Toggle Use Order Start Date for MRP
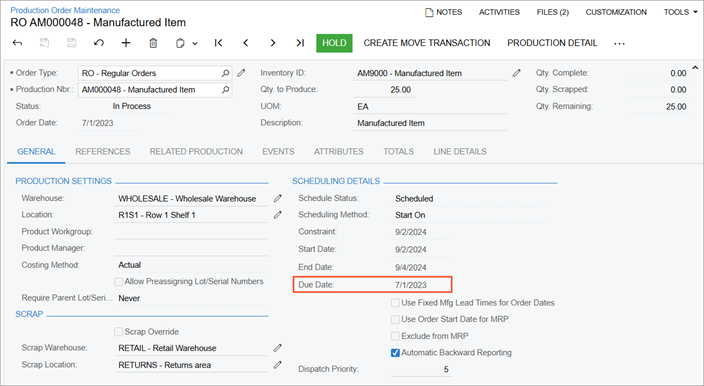 click(x=395, y=320)
